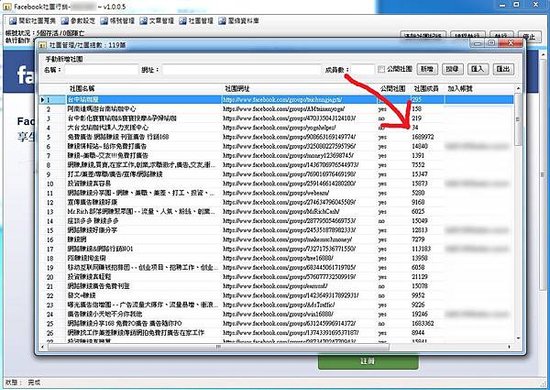Click the green 註冊 button in the background window
Screen dimensions: 550x390
[368, 362]
